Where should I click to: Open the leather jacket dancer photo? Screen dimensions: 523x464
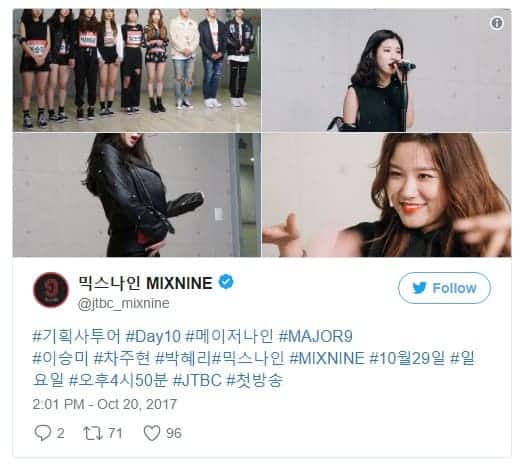pyautogui.click(x=137, y=195)
